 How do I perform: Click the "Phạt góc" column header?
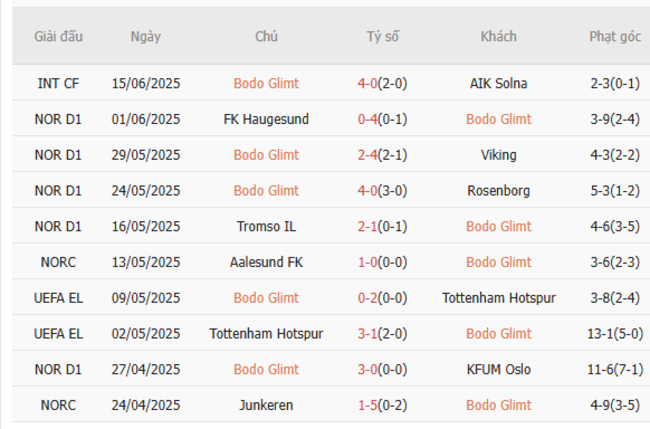point(614,37)
